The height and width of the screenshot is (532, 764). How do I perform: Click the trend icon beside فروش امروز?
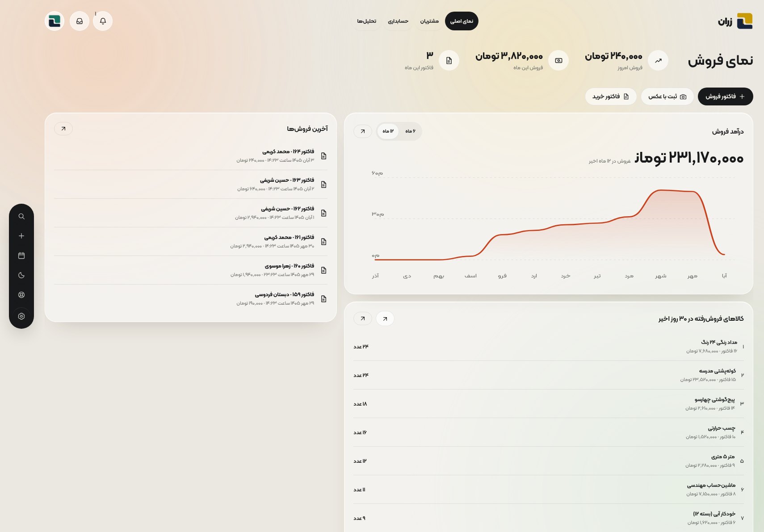(x=658, y=60)
